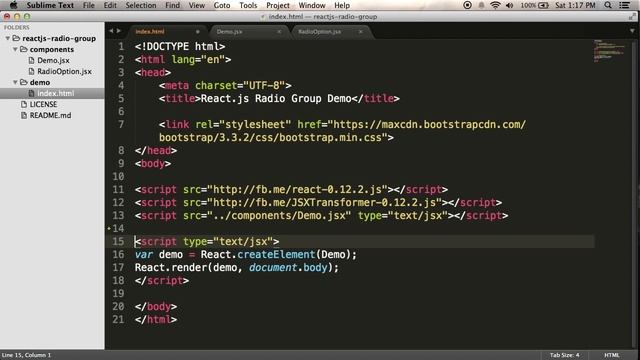Collapse the components folder triangle
This screenshot has height=360, width=640.
point(15,49)
